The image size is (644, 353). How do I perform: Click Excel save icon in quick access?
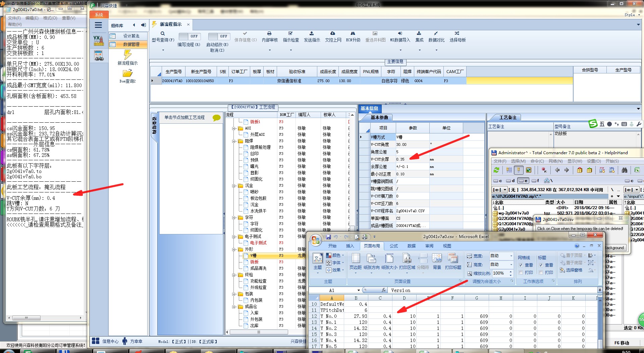point(328,237)
